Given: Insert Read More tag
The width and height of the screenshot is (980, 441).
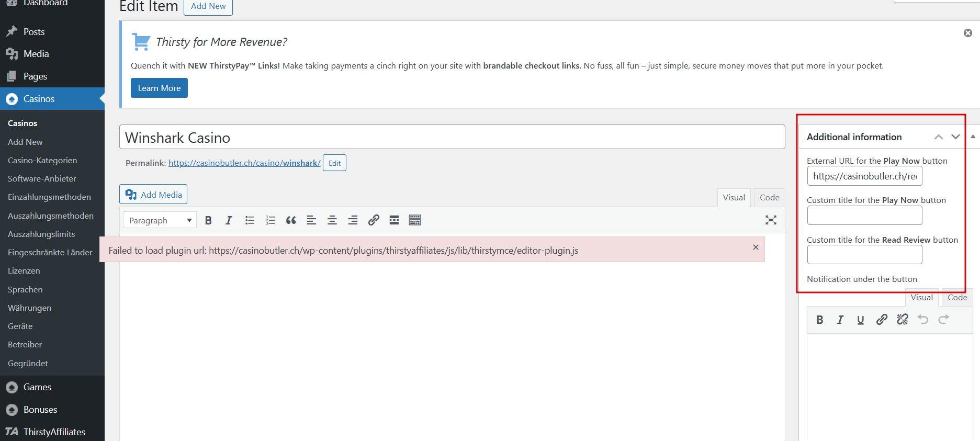Looking at the screenshot, I should click(x=394, y=220).
